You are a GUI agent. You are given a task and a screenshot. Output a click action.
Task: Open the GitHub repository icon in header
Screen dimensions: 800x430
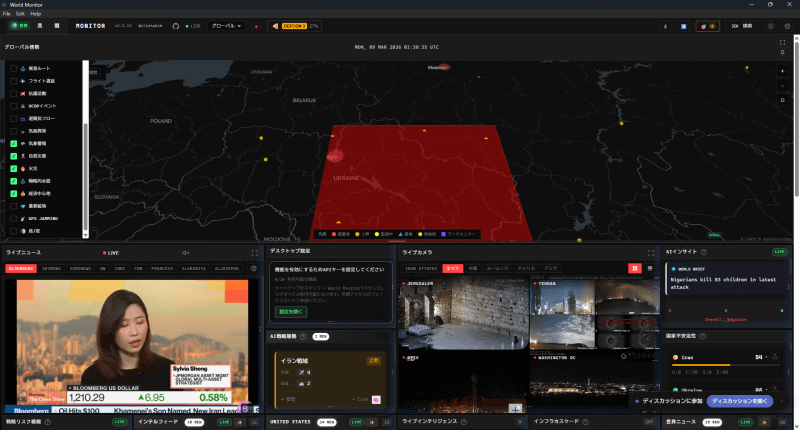[x=176, y=26]
